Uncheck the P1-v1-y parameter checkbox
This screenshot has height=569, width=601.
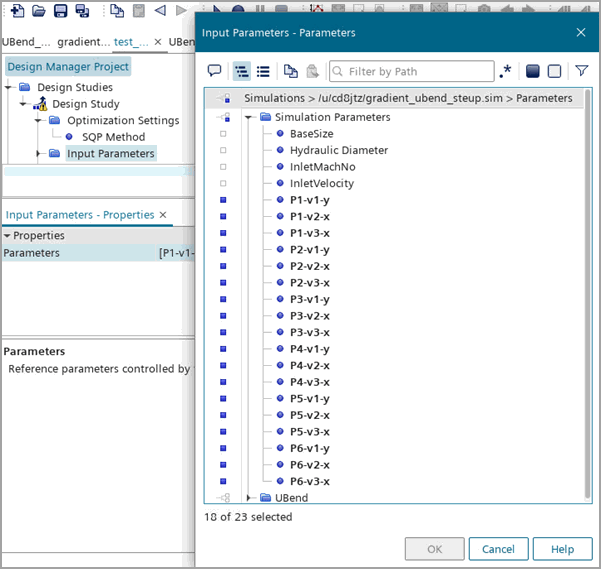click(x=223, y=200)
